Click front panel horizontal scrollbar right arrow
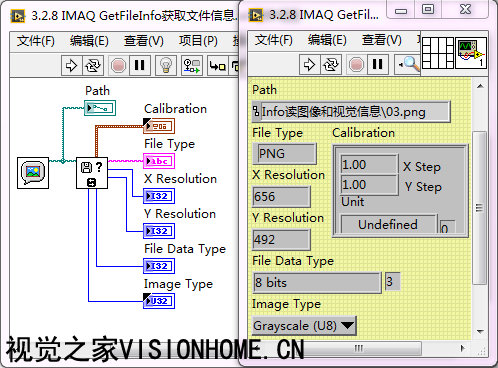This screenshot has width=498, height=368. point(462,348)
